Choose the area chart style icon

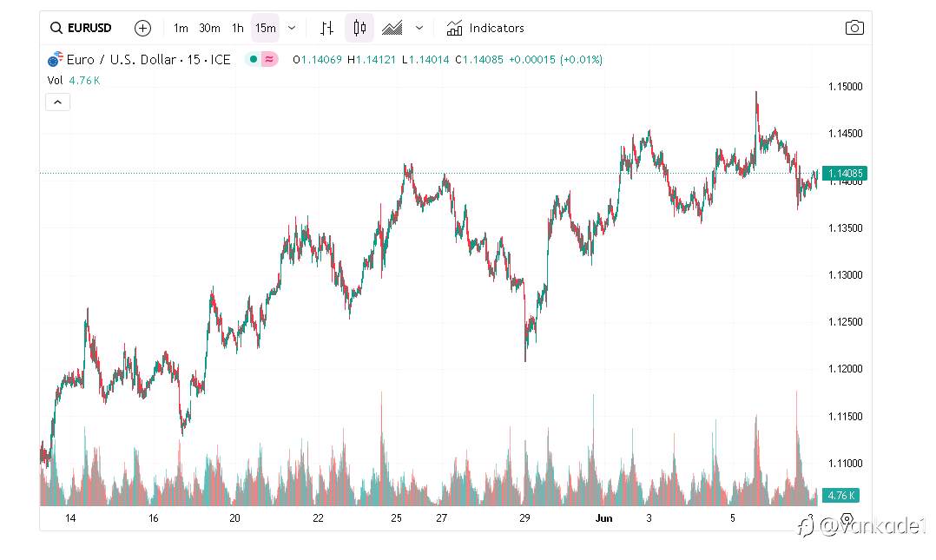392,28
